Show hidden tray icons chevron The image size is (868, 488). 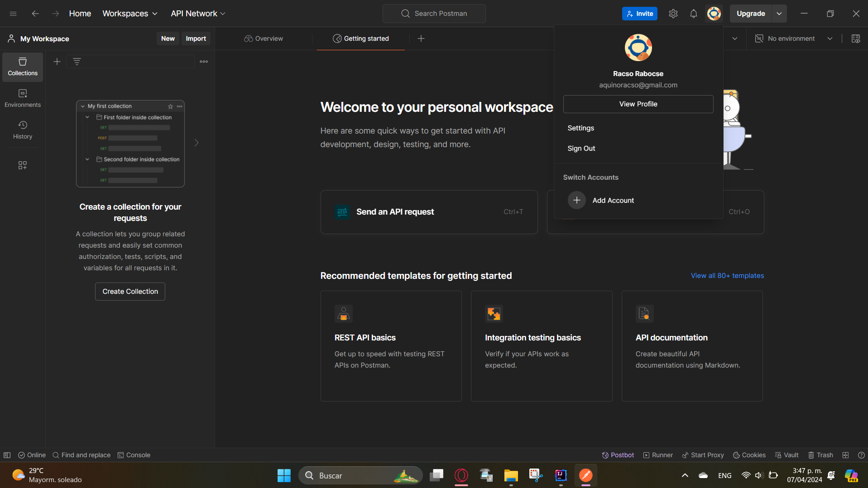click(685, 475)
